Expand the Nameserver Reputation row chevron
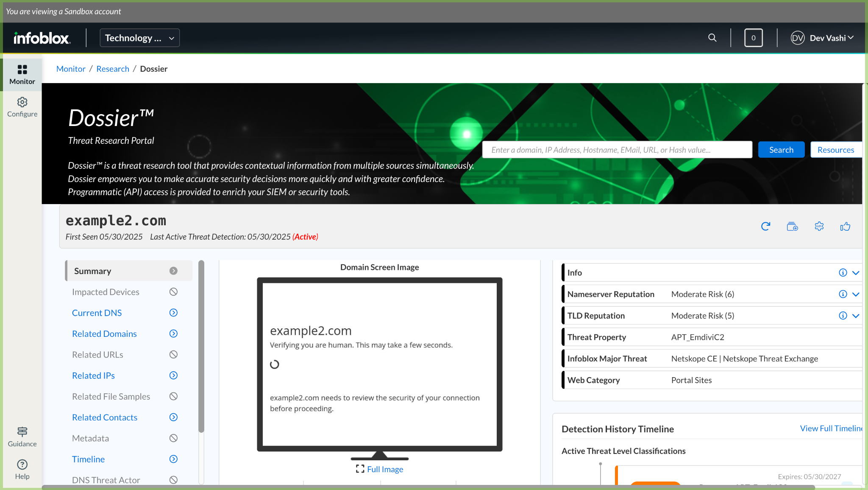This screenshot has width=868, height=490. pos(856,294)
